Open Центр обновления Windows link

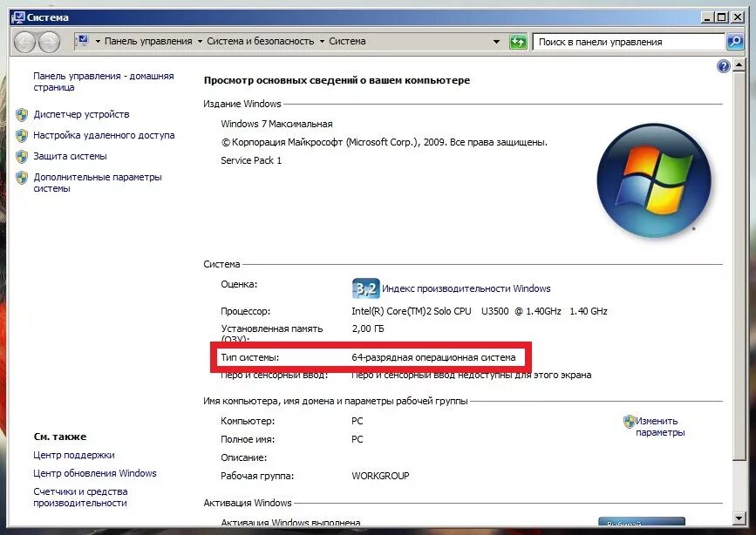(x=95, y=473)
